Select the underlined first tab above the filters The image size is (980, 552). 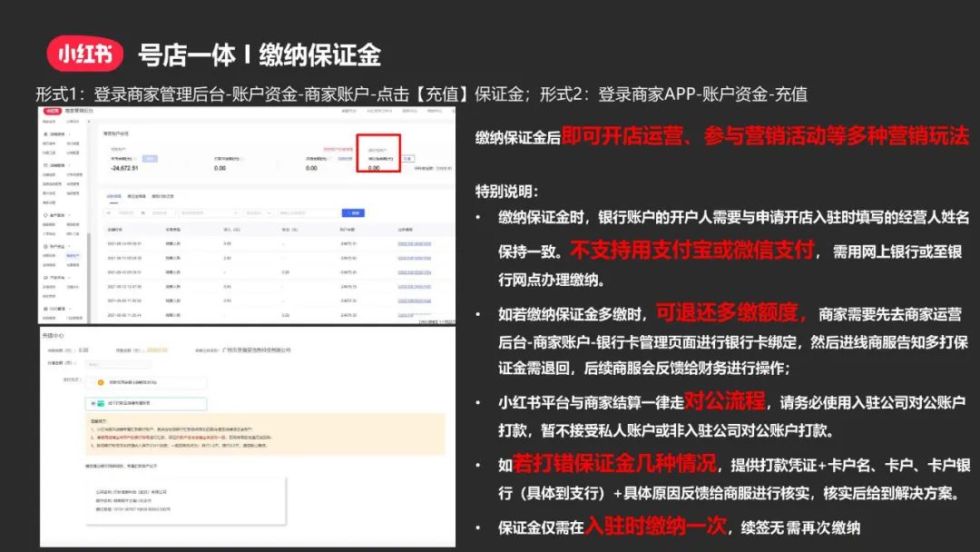(113, 197)
